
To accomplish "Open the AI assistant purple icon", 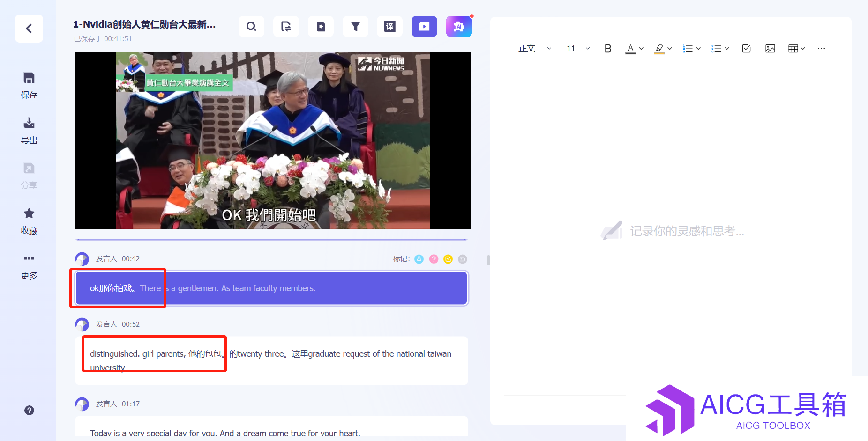I will [459, 27].
